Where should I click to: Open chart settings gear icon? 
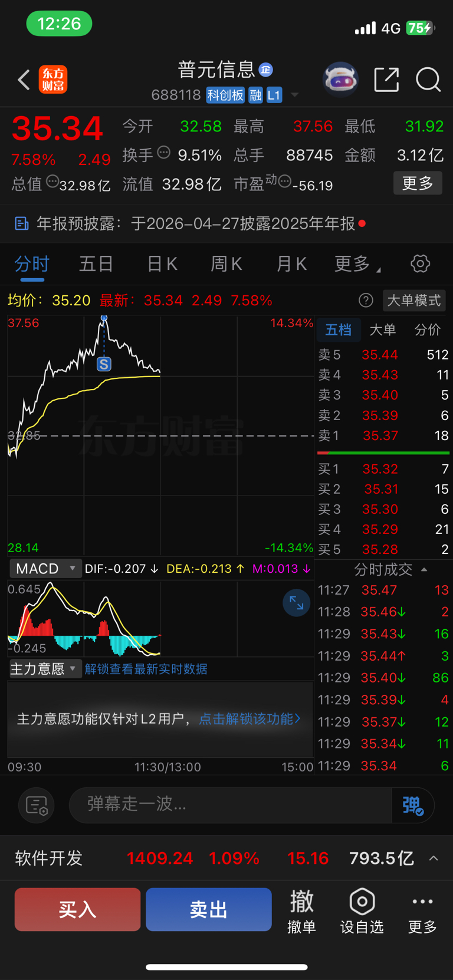point(420,263)
